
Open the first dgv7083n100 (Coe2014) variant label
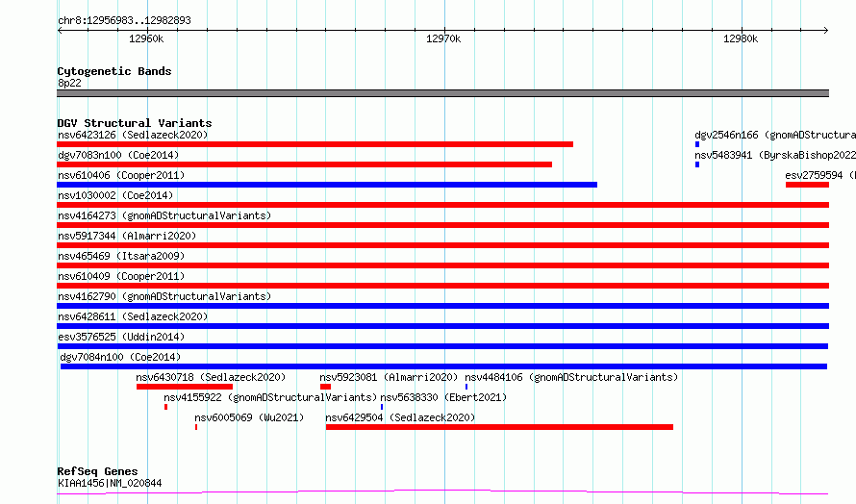118,155
